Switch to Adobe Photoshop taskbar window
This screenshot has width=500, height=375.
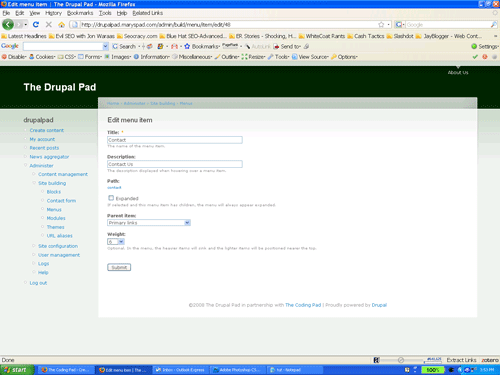pos(238,370)
